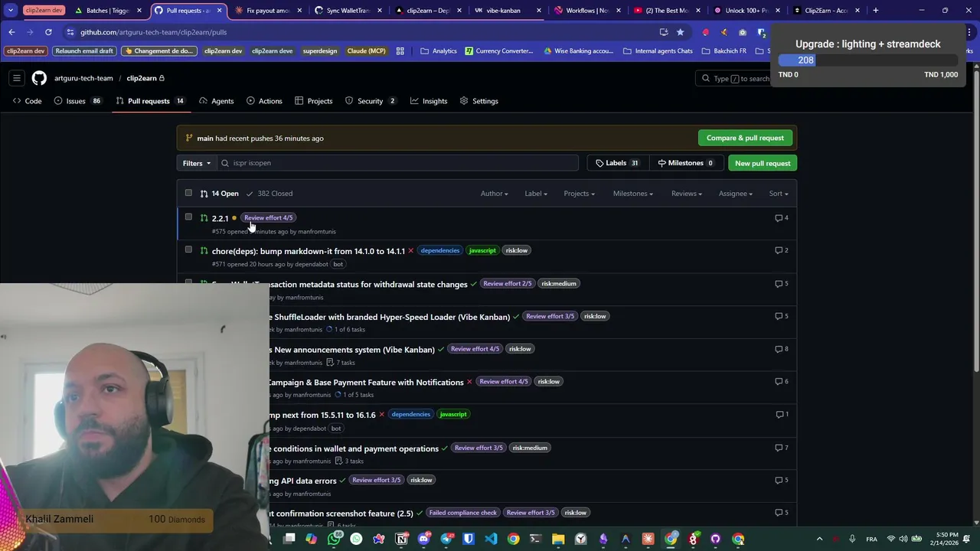Screen dimensions: 980x551
Task: Click risk:medium label on withdrawal state PR
Action: (559, 283)
